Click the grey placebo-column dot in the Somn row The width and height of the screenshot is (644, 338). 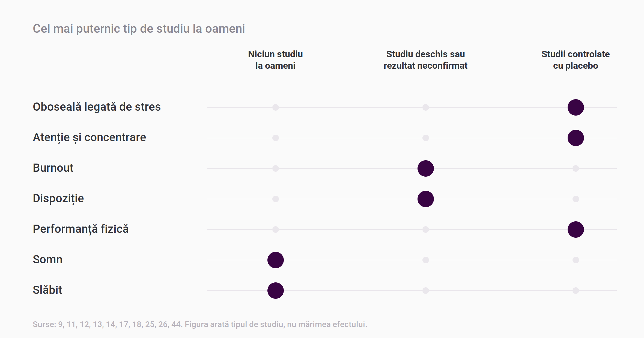(x=576, y=260)
